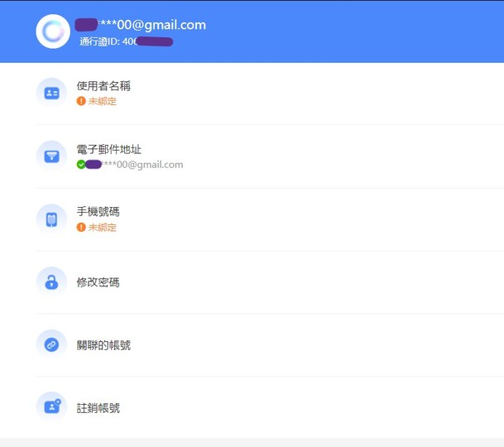504x447 pixels.
Task: Open the 使用者名稱 ID card icon
Action: point(51,94)
